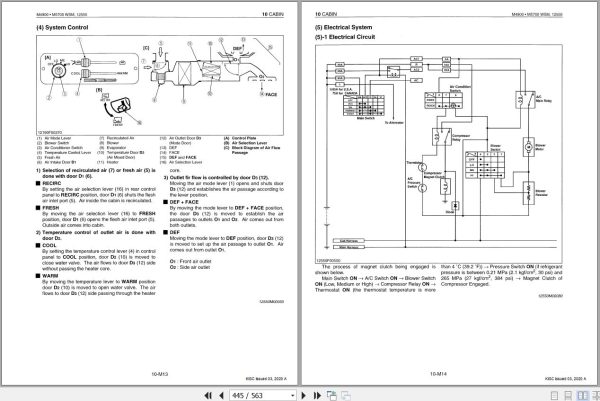Click the 10 CABIN header on left page
The image size is (600, 401).
[x=273, y=14]
